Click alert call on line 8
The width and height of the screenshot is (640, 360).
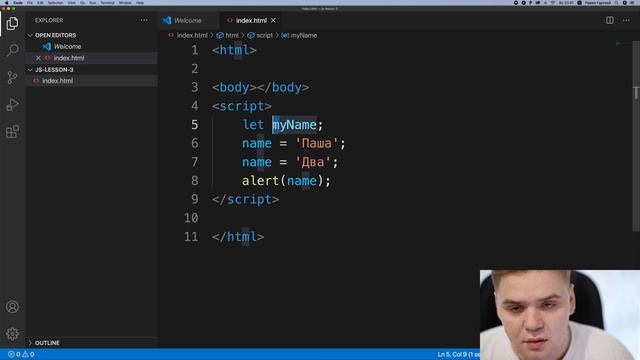point(260,181)
